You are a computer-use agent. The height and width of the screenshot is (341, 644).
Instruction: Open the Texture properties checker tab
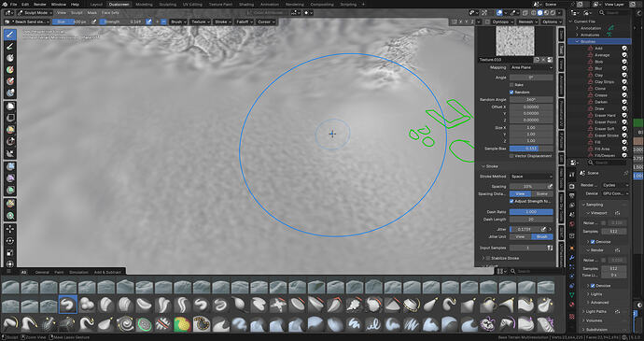(572, 317)
